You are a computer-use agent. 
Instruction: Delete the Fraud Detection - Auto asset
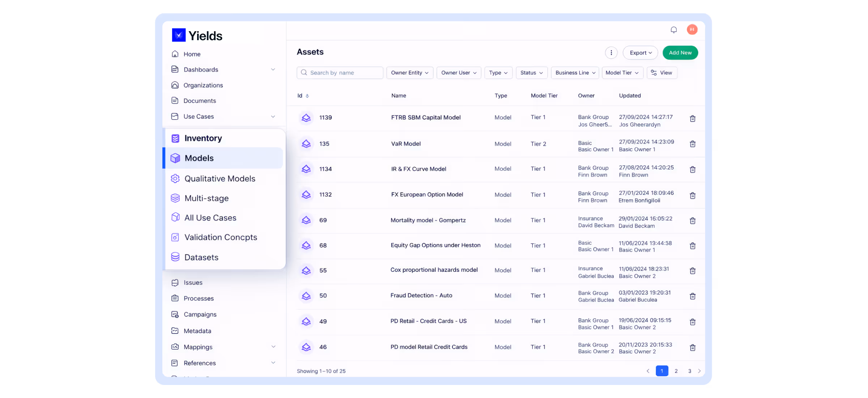coord(692,296)
